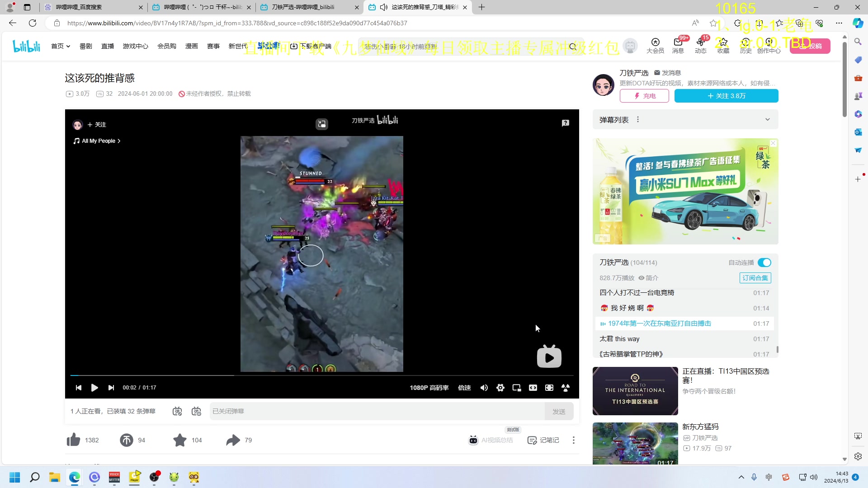Viewport: 868px width, 488px height.
Task: Open the 弹幕列表 three-dot options menu
Action: point(637,120)
